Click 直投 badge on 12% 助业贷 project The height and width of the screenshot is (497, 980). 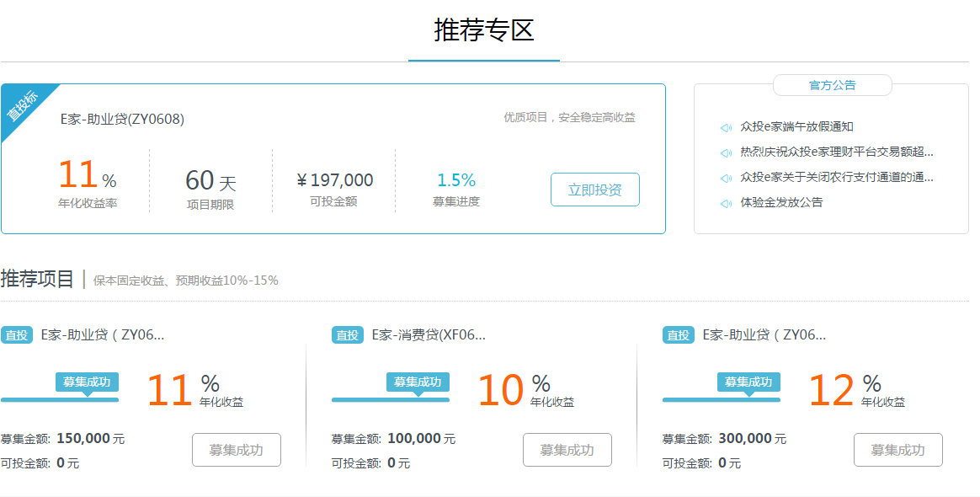(678, 335)
